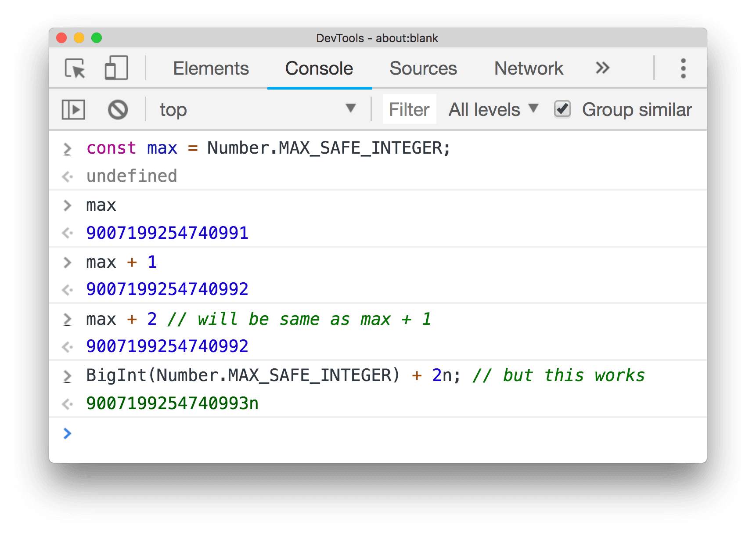756x533 pixels.
Task: Open the All levels log filter dropdown
Action: tap(493, 109)
